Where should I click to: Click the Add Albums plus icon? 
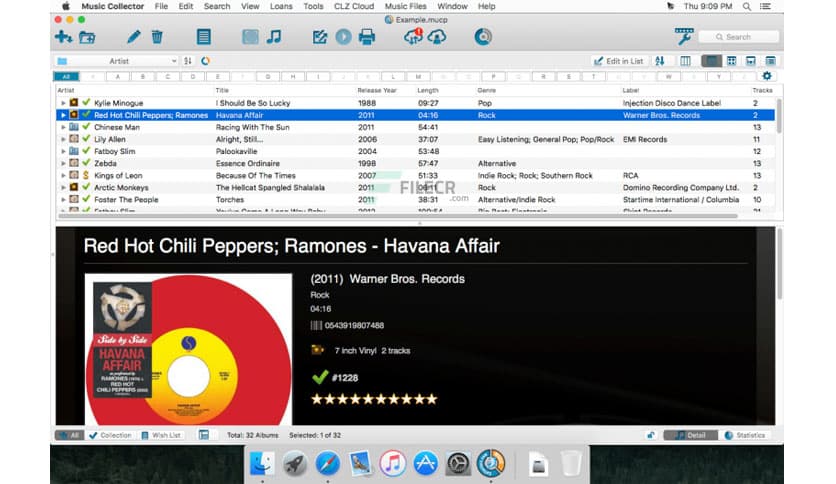63,37
